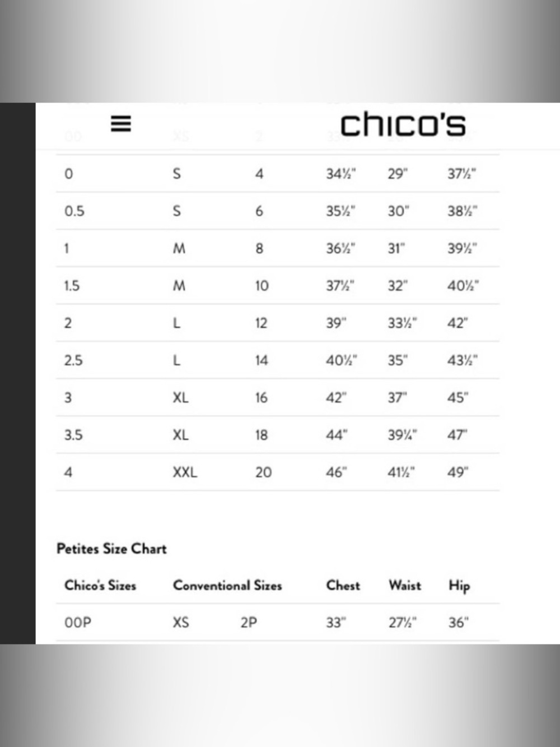
Task: Click the 2P conventional size cell
Action: tap(249, 623)
